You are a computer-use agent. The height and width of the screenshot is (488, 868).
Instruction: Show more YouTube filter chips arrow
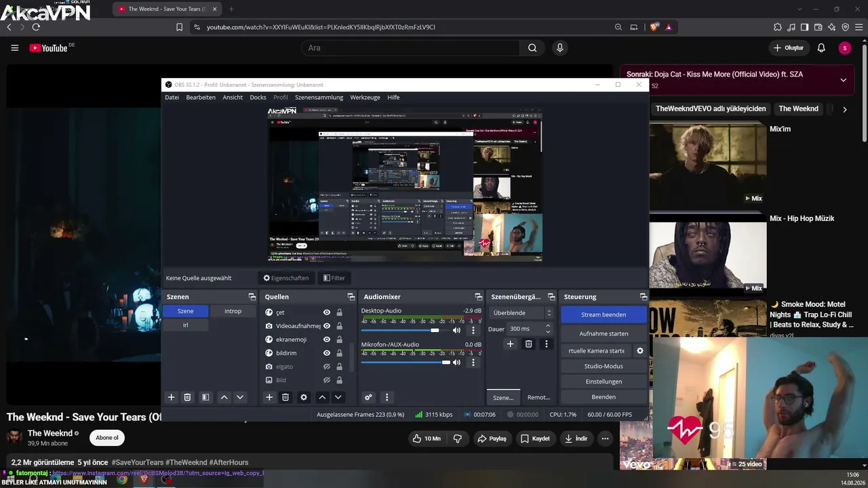point(844,109)
